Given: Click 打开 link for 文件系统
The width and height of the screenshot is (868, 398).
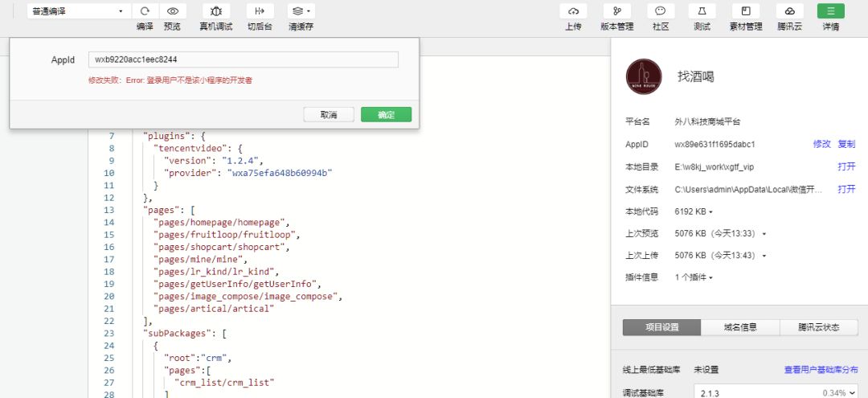Looking at the screenshot, I should click(846, 189).
